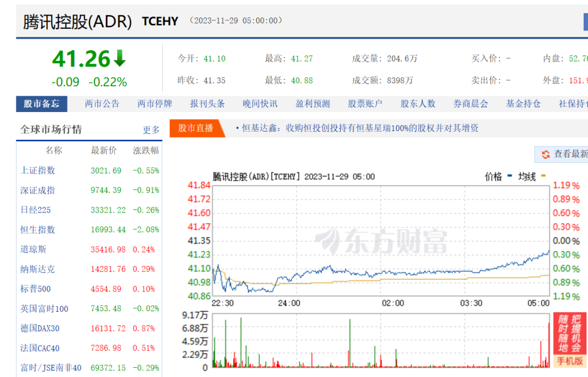Click 道琼斯 price 35416.98
This screenshot has height=377, width=588.
click(108, 250)
